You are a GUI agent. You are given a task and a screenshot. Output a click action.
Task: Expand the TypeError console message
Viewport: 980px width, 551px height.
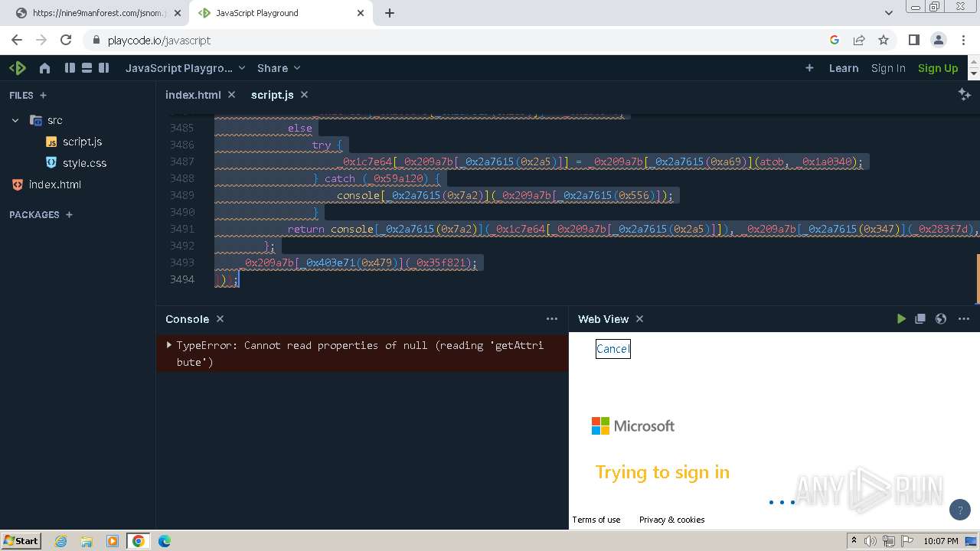(x=168, y=345)
